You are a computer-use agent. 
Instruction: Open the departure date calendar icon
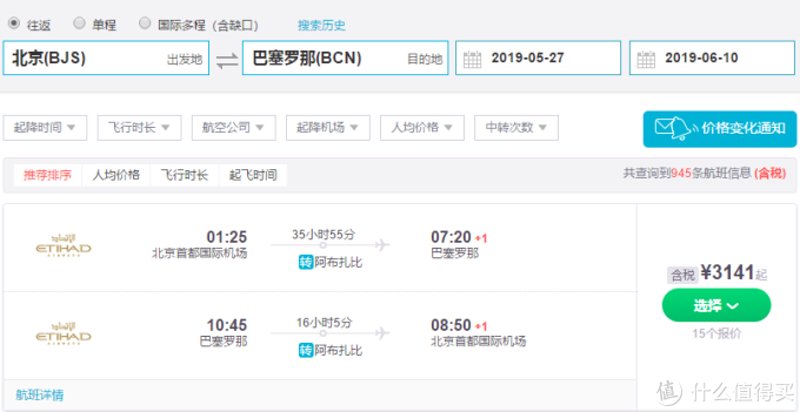[472, 59]
